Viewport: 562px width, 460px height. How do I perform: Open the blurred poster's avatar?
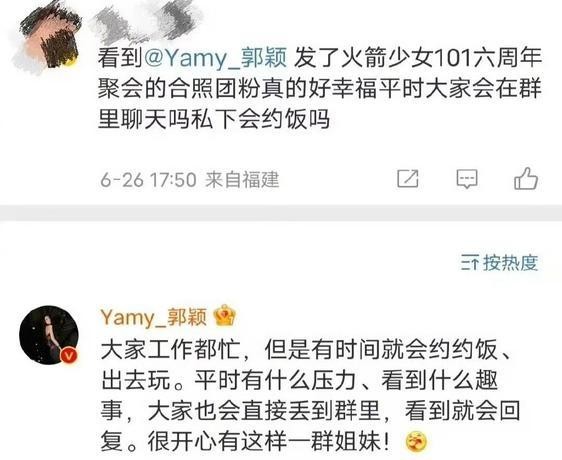(x=48, y=38)
